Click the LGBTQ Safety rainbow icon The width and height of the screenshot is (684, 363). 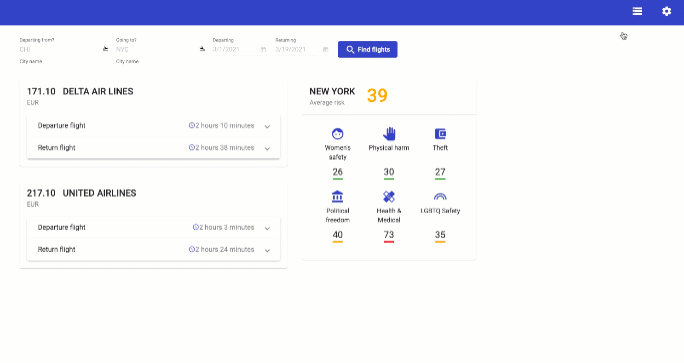440,197
